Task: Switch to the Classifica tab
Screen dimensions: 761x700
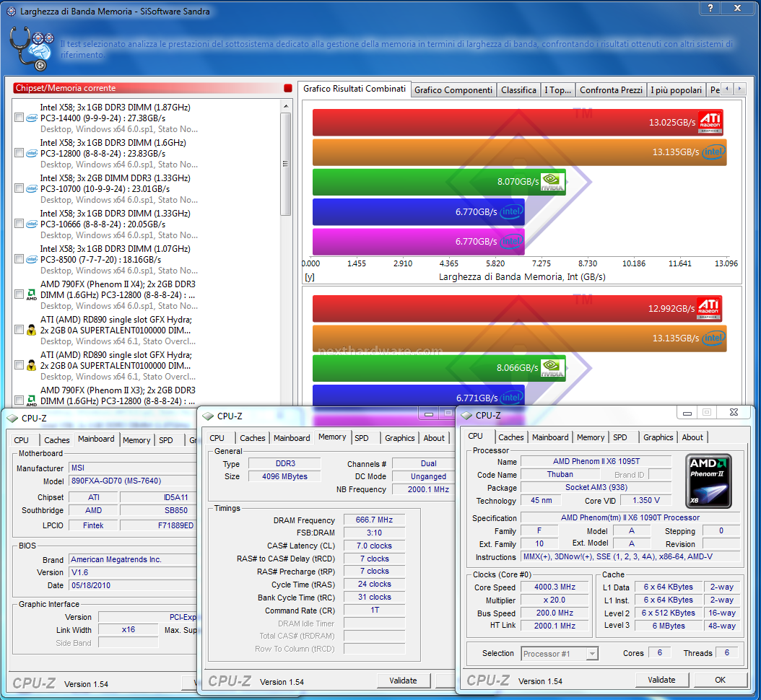Action: click(518, 90)
